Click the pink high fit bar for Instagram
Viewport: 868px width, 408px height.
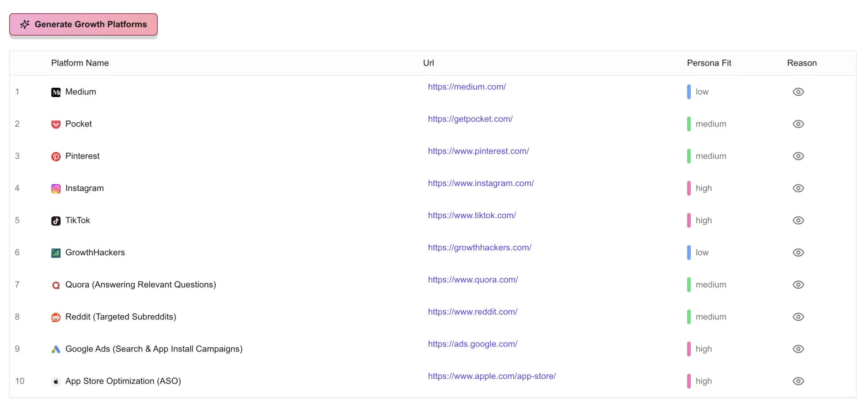pos(689,188)
